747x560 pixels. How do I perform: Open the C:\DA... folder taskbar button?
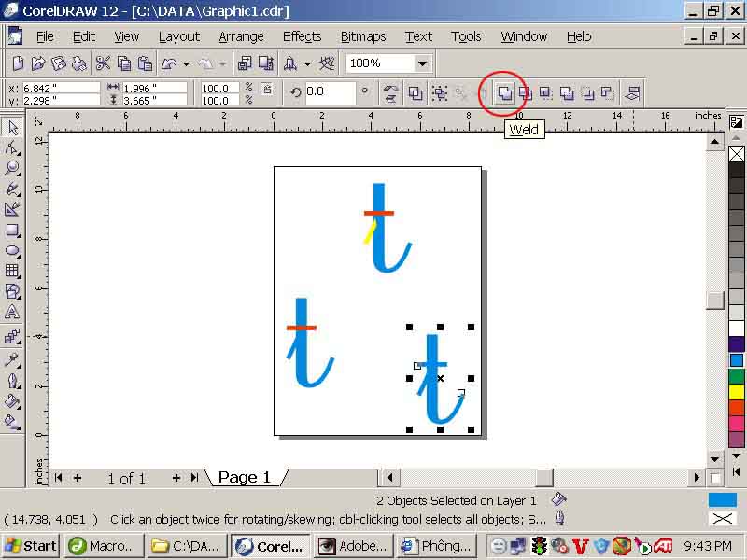187,546
